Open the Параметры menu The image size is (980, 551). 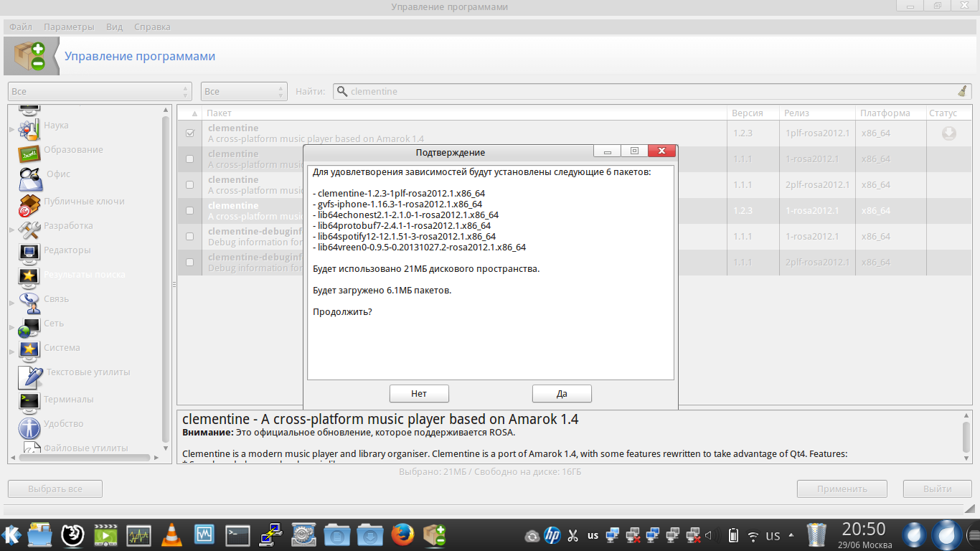69,27
